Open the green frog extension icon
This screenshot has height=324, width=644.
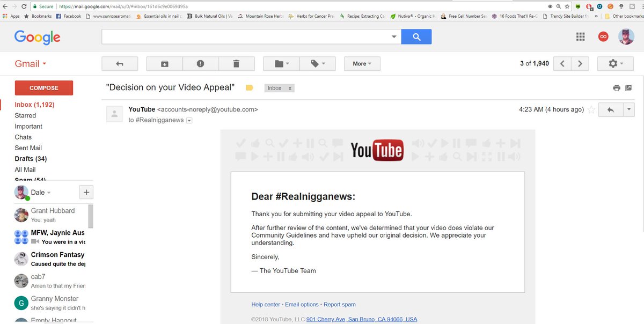tap(577, 6)
